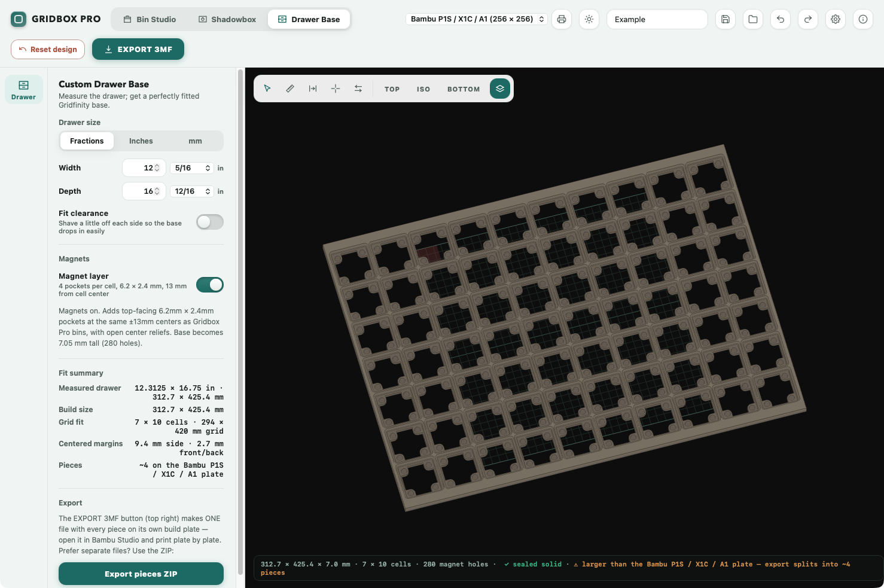Click the left panel vertical scrollbar
The height and width of the screenshot is (588, 884).
pos(240,323)
